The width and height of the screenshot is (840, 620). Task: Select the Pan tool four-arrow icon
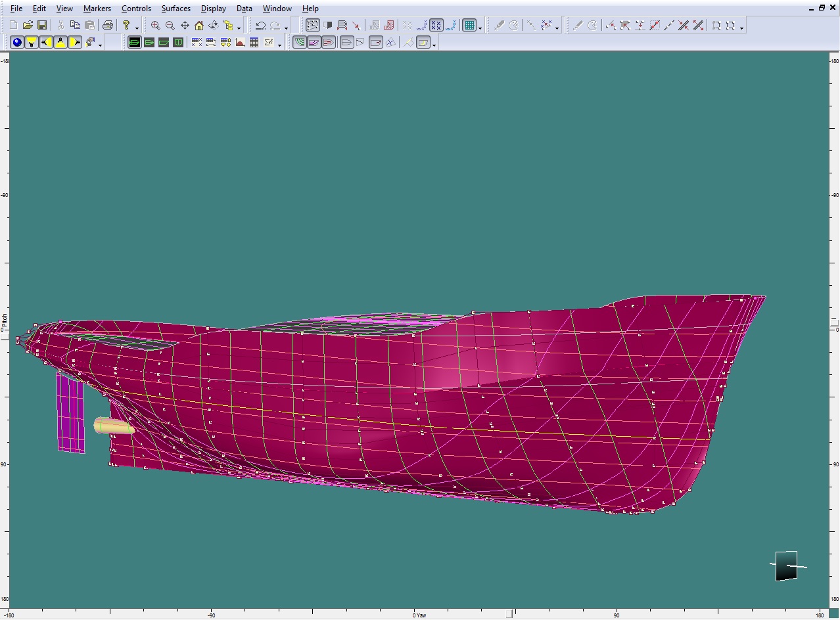click(185, 26)
